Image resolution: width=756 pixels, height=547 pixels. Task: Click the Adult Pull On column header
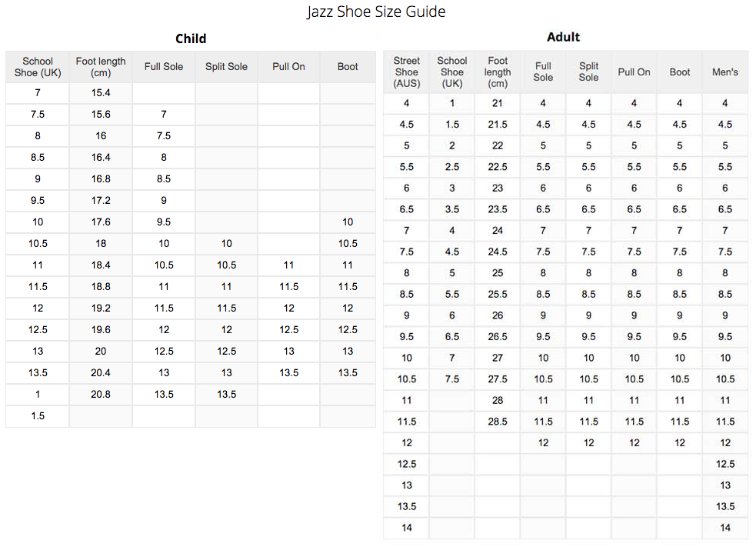tap(634, 72)
